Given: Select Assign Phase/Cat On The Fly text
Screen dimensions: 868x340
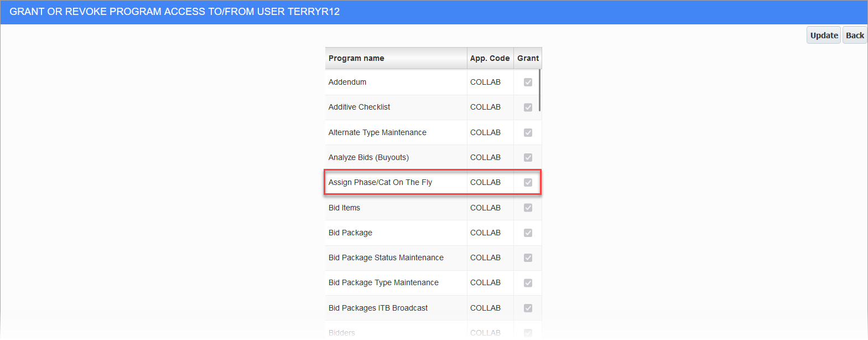Looking at the screenshot, I should click(380, 182).
